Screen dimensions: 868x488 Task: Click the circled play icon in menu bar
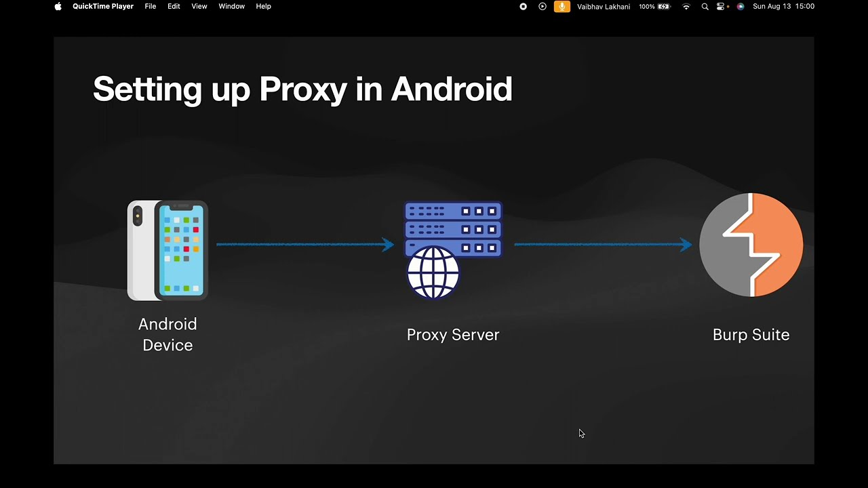click(x=542, y=6)
